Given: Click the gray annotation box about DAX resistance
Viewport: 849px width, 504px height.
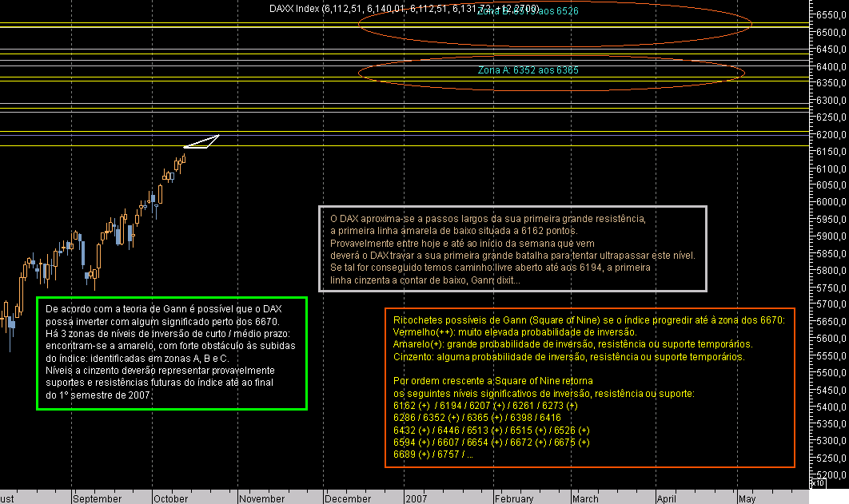Looking at the screenshot, I should pyautogui.click(x=512, y=250).
